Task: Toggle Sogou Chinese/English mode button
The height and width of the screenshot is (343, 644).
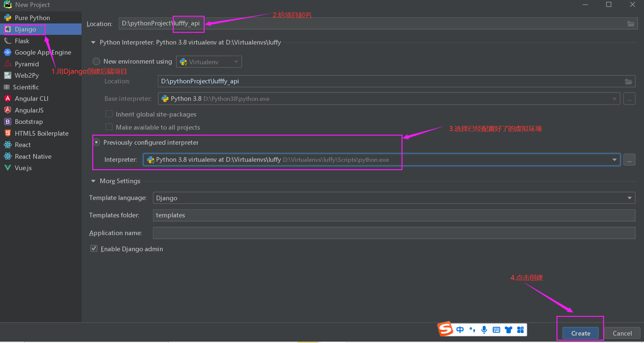Action: 460,330
